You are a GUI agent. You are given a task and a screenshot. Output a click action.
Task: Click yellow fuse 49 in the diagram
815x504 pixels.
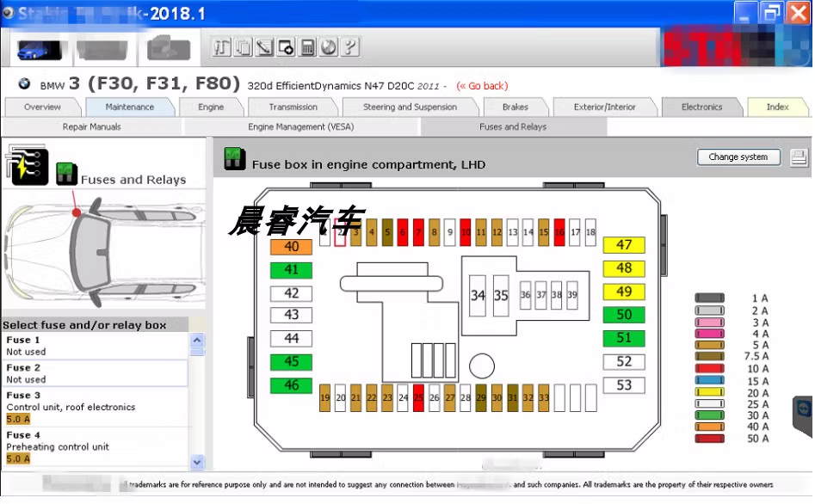[624, 292]
